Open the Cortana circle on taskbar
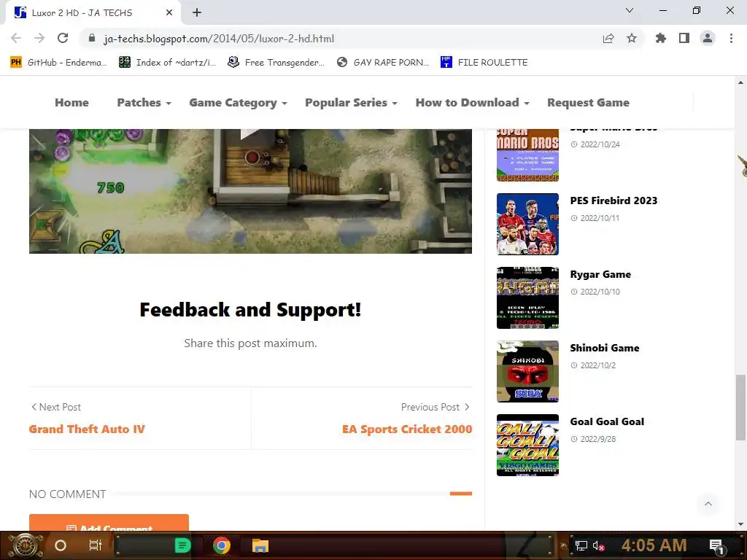 click(x=61, y=545)
